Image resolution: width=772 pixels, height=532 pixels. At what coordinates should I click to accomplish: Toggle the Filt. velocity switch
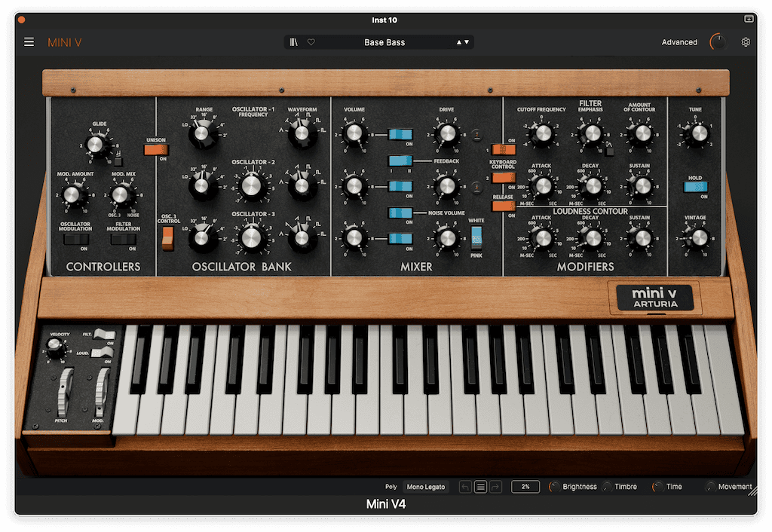(x=104, y=335)
